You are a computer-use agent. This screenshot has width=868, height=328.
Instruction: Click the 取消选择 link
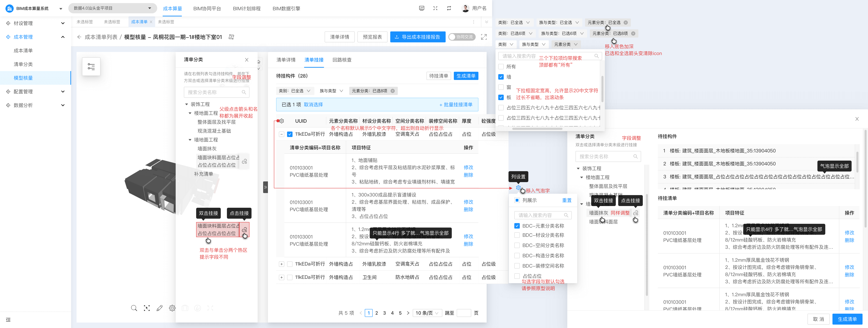pos(313,105)
